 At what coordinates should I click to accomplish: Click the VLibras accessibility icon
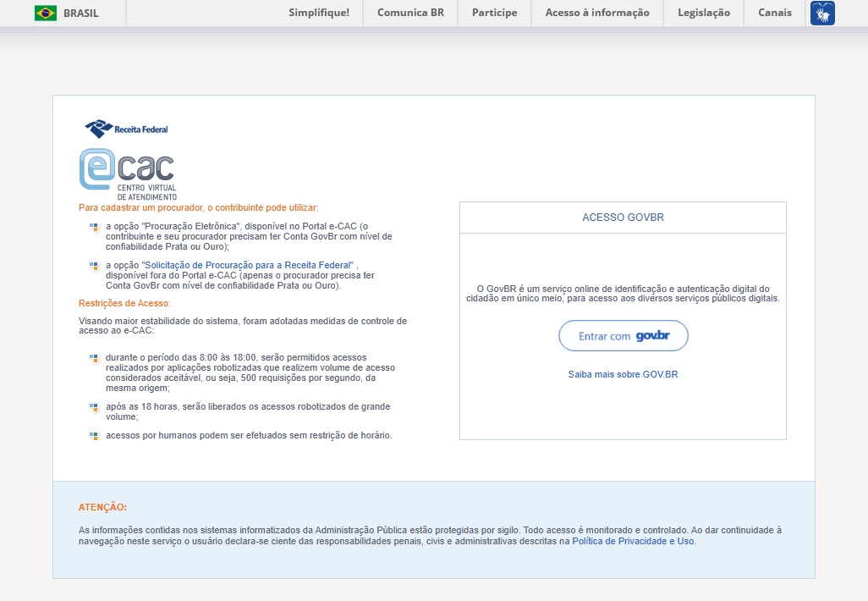(x=822, y=13)
